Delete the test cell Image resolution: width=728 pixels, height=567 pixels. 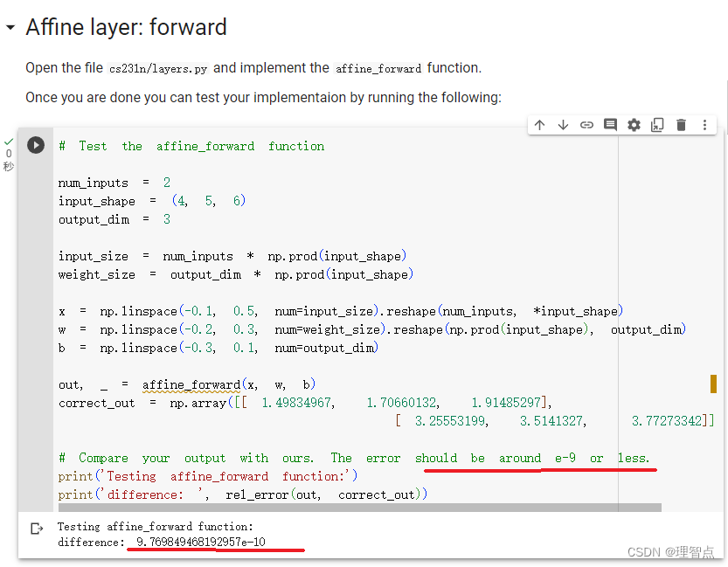681,125
